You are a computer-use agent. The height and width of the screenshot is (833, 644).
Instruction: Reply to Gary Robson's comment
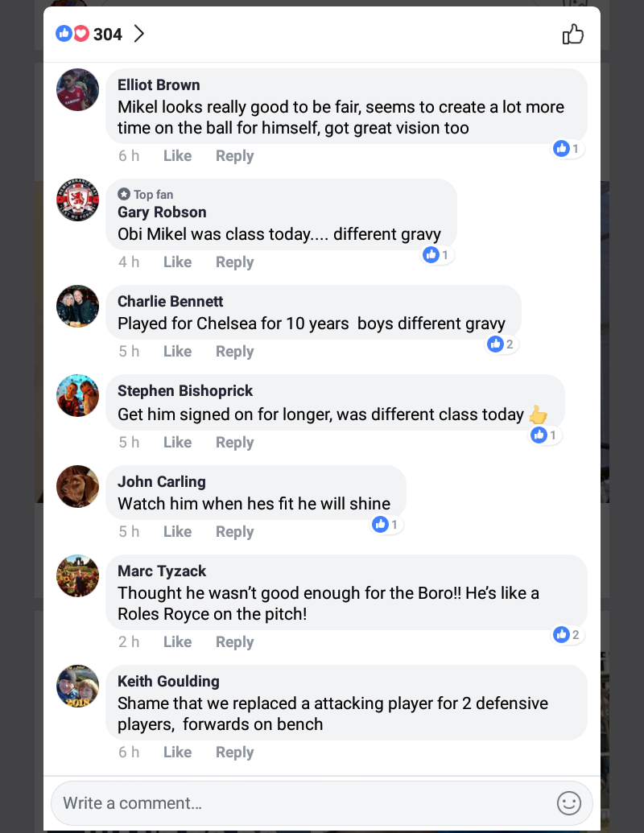pos(234,262)
